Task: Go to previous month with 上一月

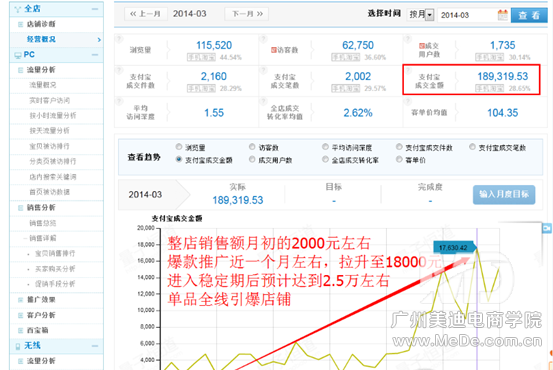Action: coord(146,14)
